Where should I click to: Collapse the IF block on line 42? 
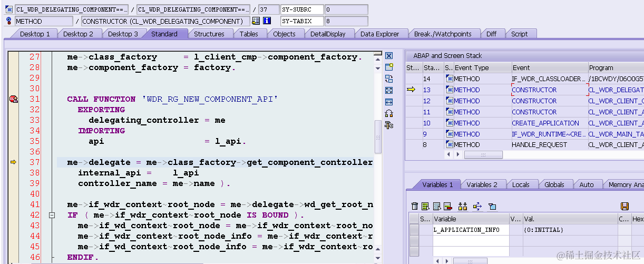tap(52, 215)
